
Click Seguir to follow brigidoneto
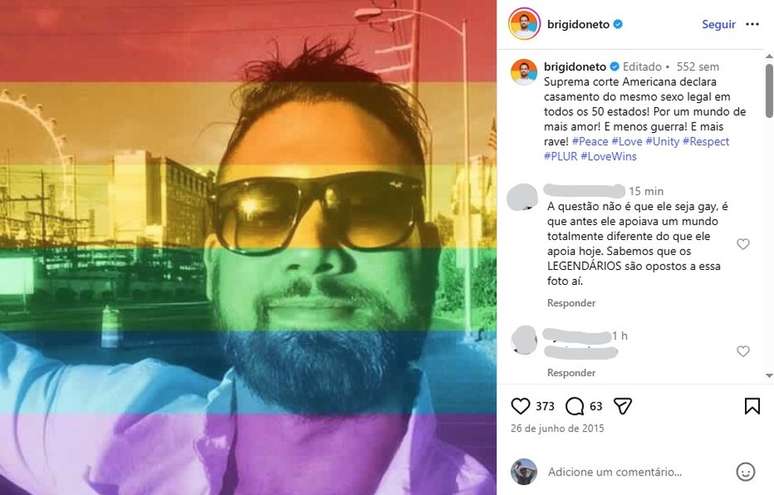718,25
